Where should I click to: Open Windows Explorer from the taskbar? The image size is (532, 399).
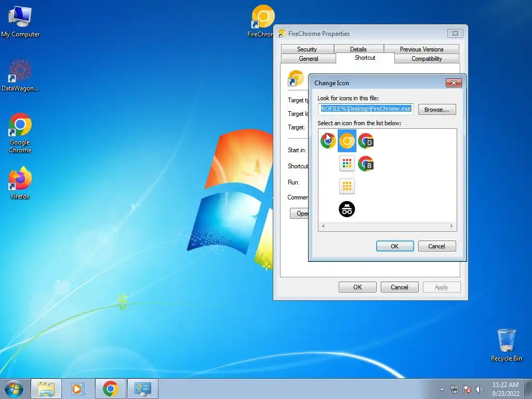(46, 389)
